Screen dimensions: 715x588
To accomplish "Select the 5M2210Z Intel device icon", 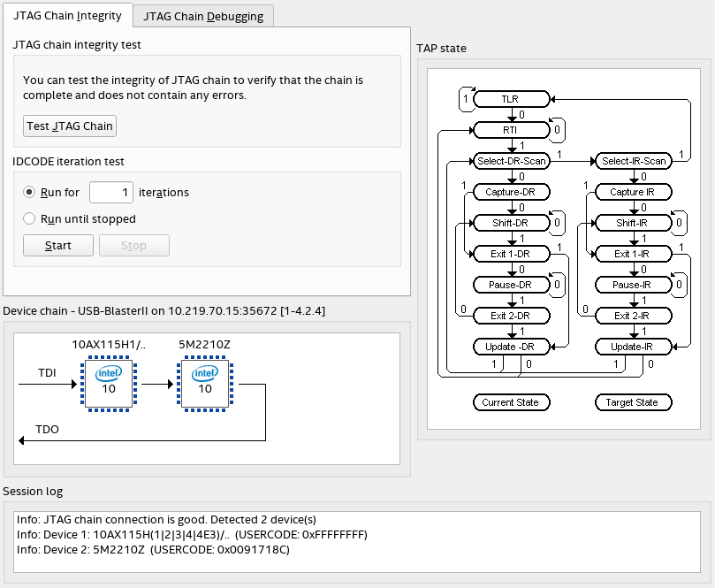I will (204, 382).
